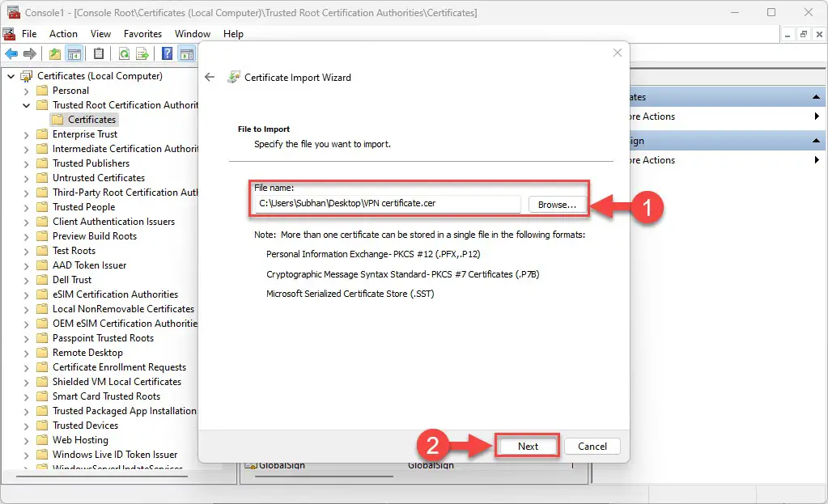Expand the Personal certificate store node
Screen dimensions: 828x504
coord(27,91)
